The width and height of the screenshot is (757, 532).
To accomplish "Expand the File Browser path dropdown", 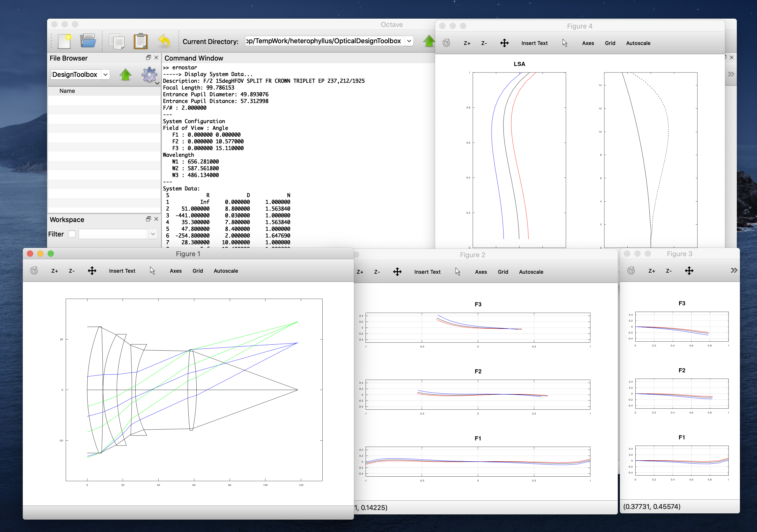I will 105,75.
